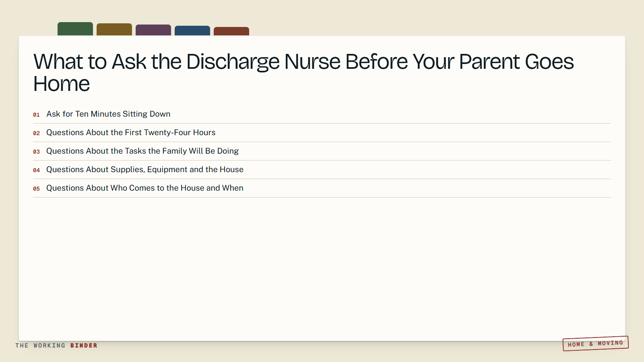The height and width of the screenshot is (362, 644).
Task: Click the 04 section number
Action: pos(36,170)
